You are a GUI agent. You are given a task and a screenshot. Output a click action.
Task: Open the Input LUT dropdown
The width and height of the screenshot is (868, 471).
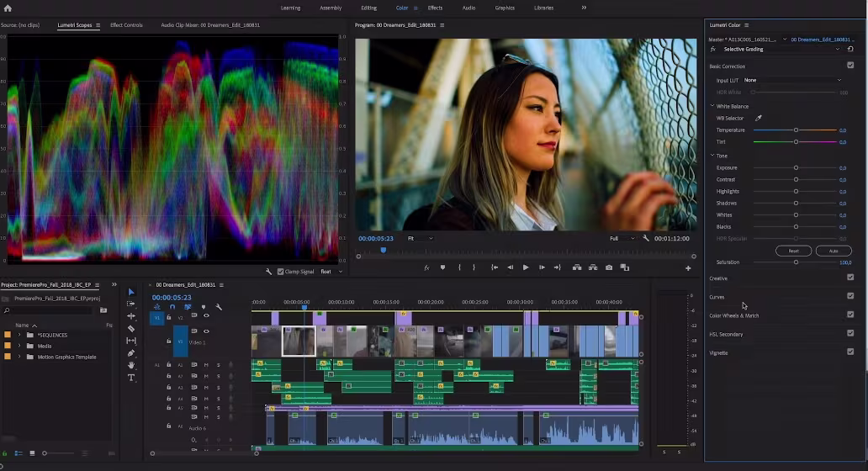tap(791, 80)
